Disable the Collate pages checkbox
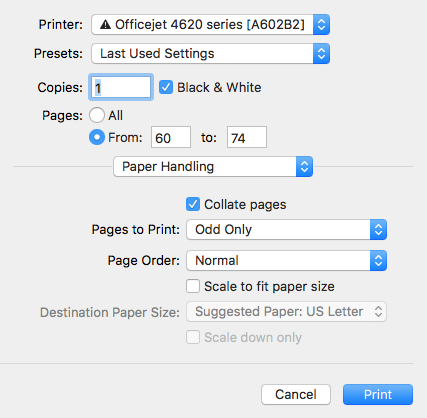 pyautogui.click(x=193, y=204)
